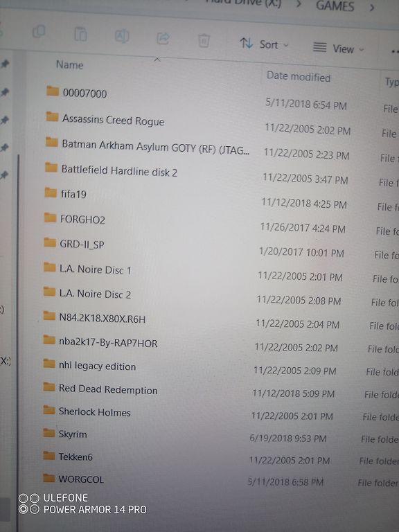The height and width of the screenshot is (532, 399).
Task: Expand the chevron after GAMES breadcrumb
Action: 372,8
